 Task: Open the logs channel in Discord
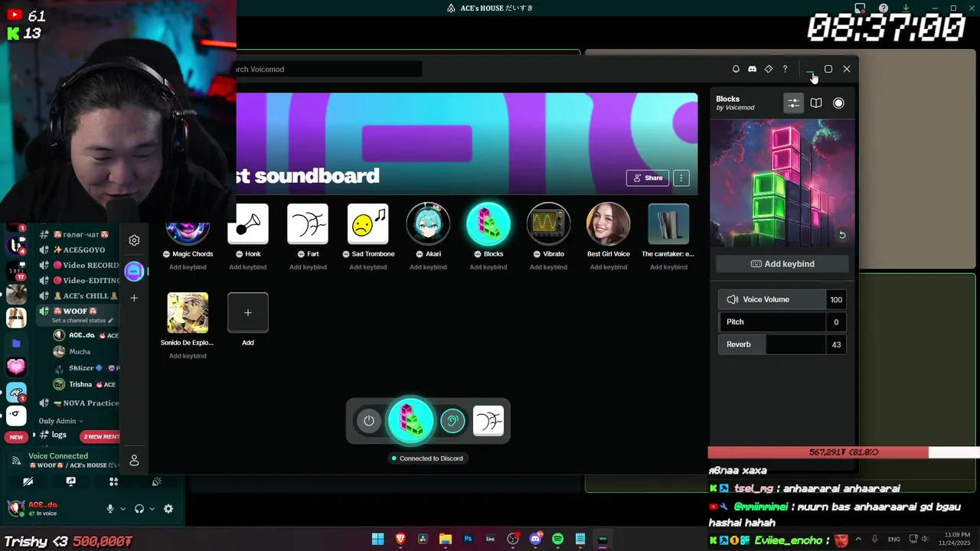[x=59, y=435]
